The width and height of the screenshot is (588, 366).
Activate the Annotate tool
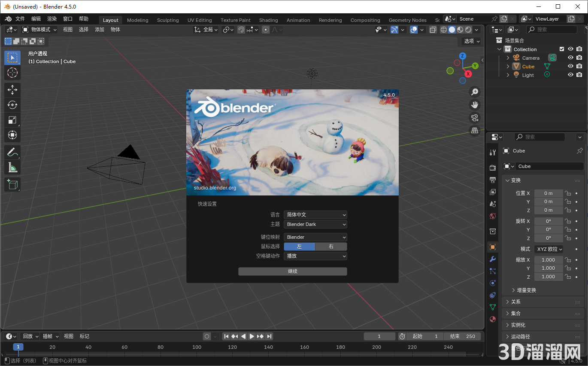point(12,152)
